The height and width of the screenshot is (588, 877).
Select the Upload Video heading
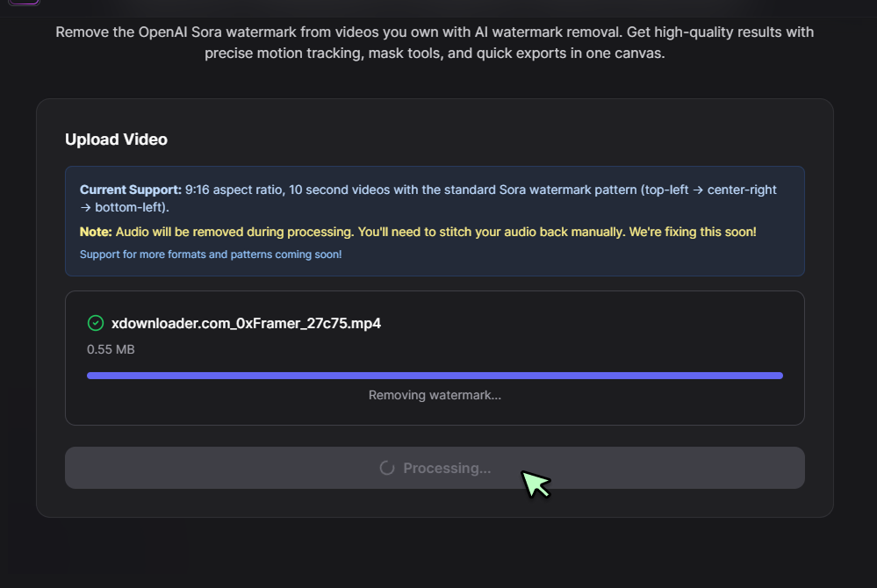[116, 139]
